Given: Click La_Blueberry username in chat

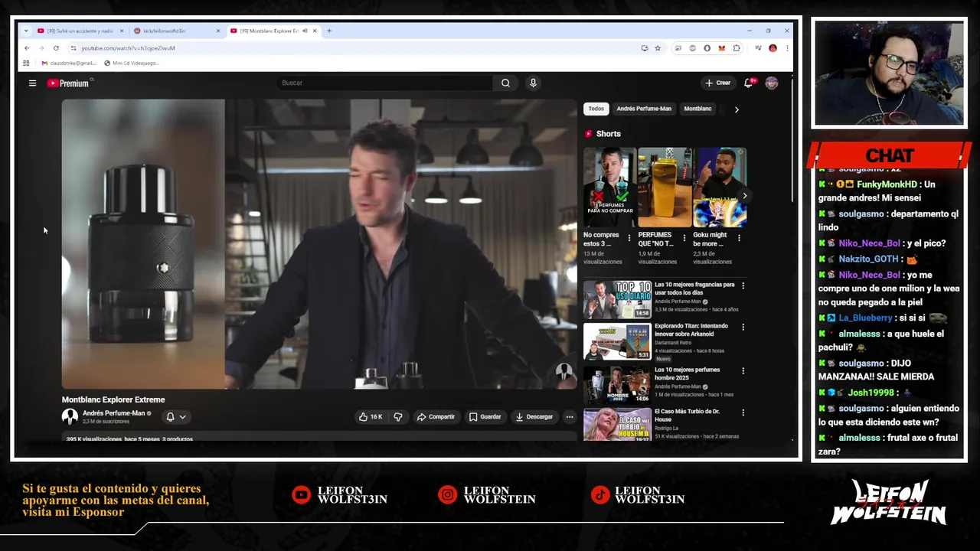Looking at the screenshot, I should (x=865, y=318).
